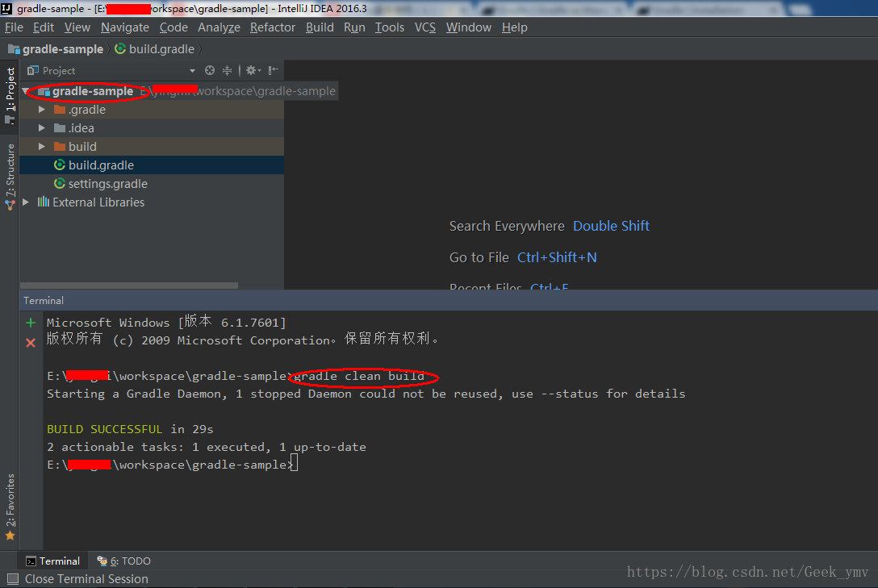Toggle the 7: Structure side tab
878x588 pixels.
coord(10,177)
